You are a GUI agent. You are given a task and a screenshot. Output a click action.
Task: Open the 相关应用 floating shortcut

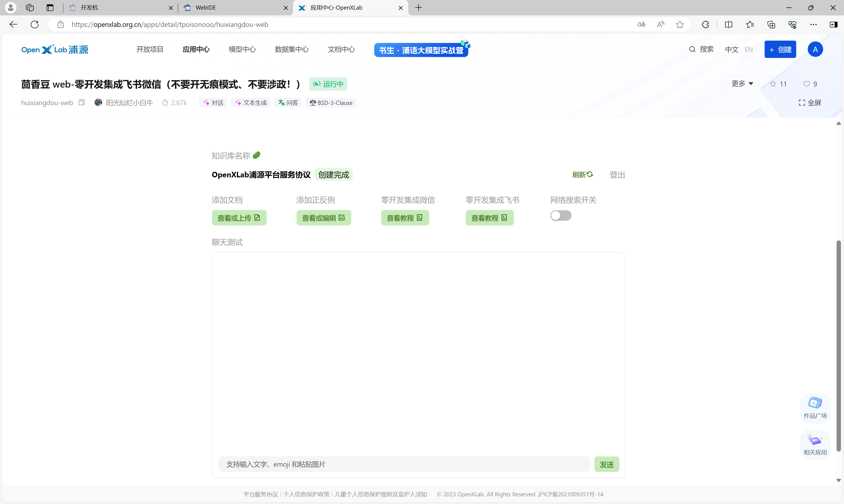pyautogui.click(x=815, y=445)
